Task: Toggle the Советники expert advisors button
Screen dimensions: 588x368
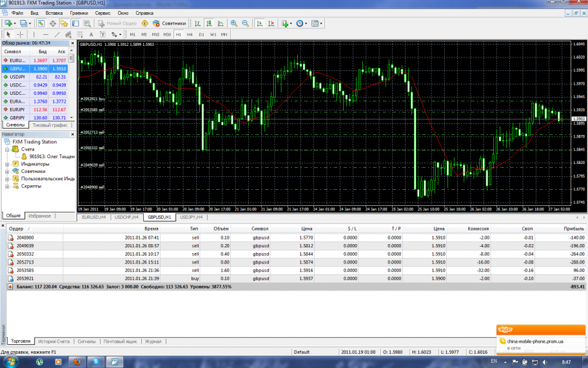Action: [169, 23]
